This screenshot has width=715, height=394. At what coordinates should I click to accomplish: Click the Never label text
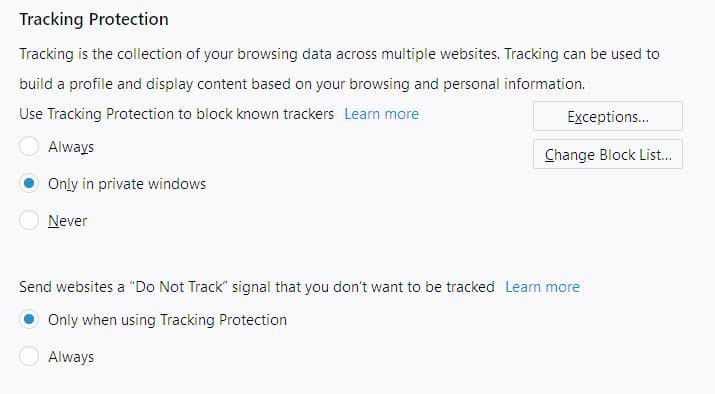click(67, 221)
